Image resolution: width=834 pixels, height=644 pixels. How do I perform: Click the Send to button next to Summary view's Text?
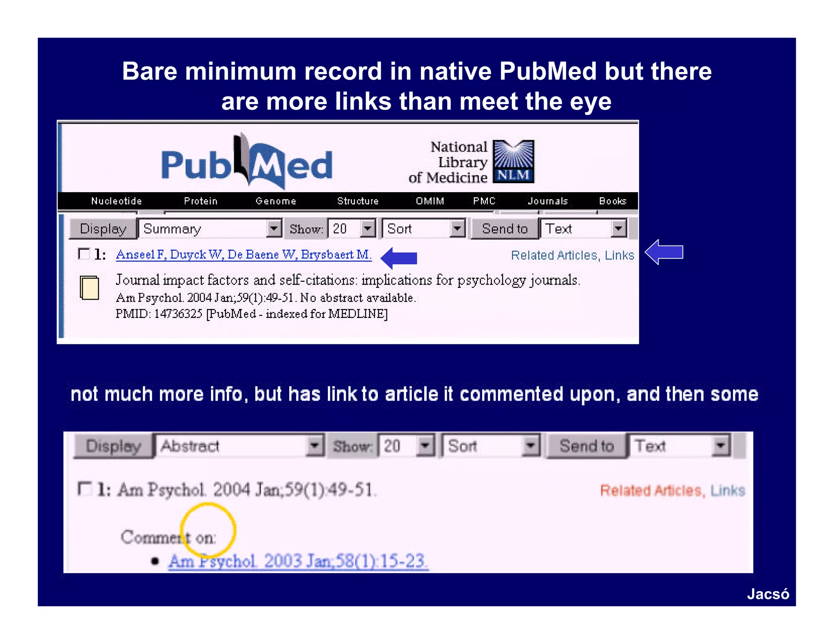505,228
